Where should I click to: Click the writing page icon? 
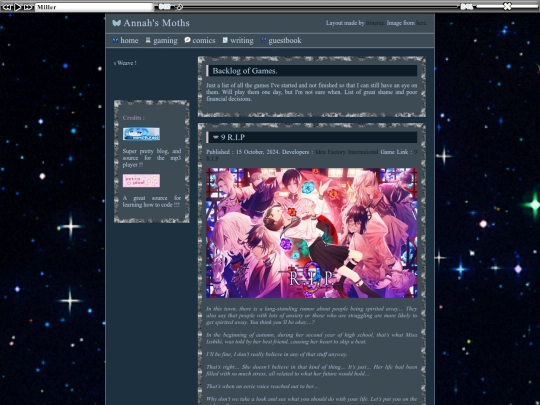(225, 40)
